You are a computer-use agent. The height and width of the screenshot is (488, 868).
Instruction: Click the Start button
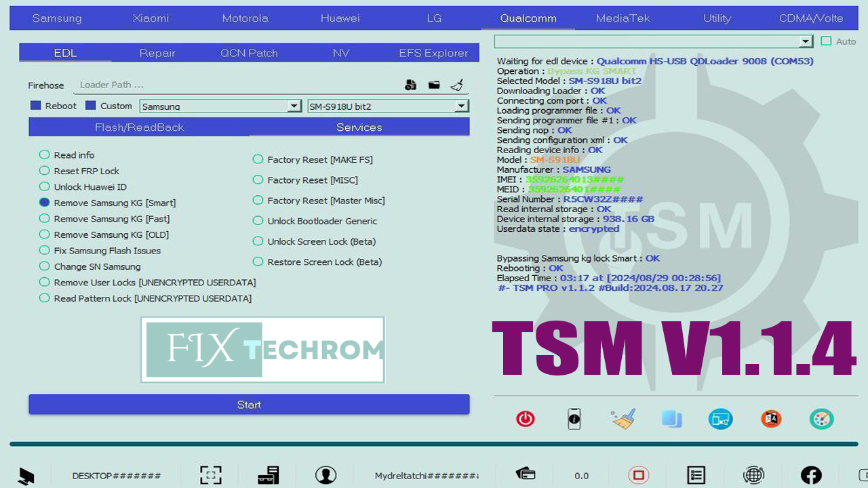tap(249, 405)
